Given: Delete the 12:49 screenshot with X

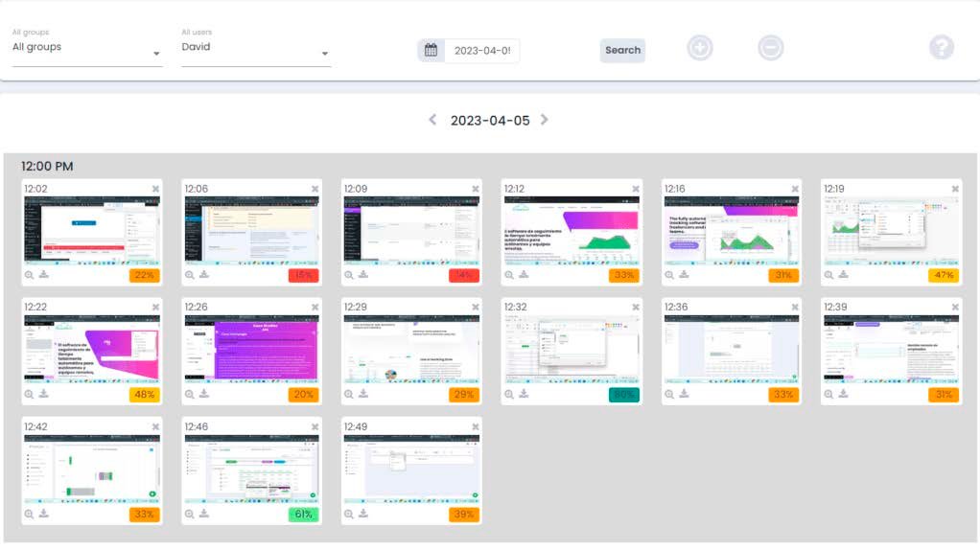Looking at the screenshot, I should [475, 426].
